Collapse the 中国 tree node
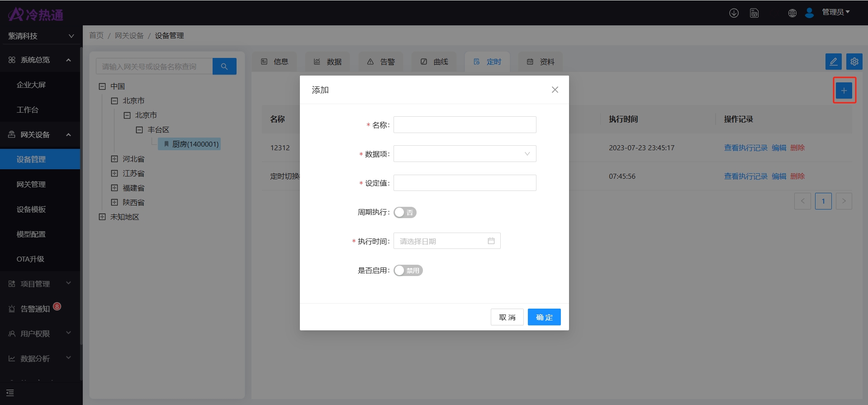This screenshot has width=868, height=405. [102, 86]
